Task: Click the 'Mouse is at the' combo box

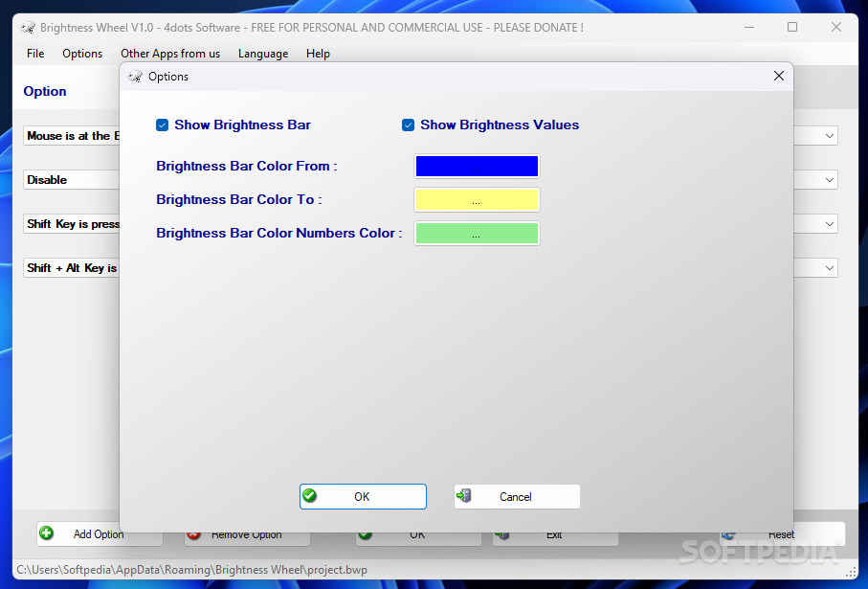Action: [x=72, y=136]
